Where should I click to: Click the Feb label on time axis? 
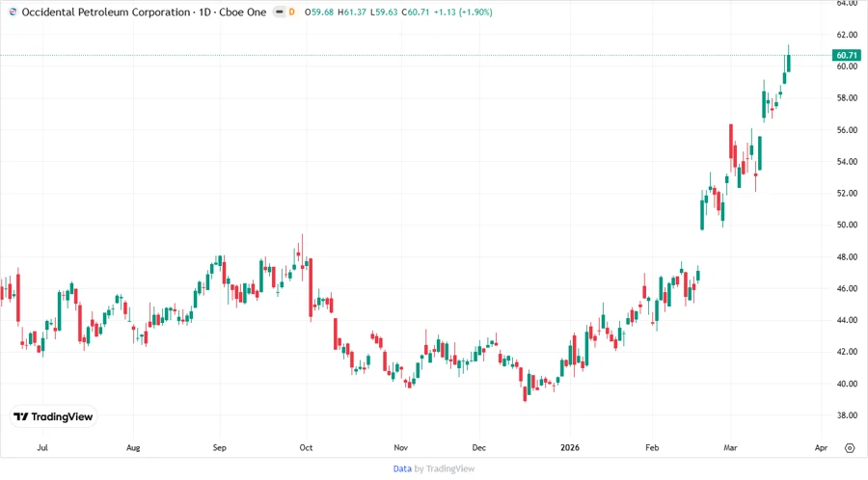click(652, 448)
